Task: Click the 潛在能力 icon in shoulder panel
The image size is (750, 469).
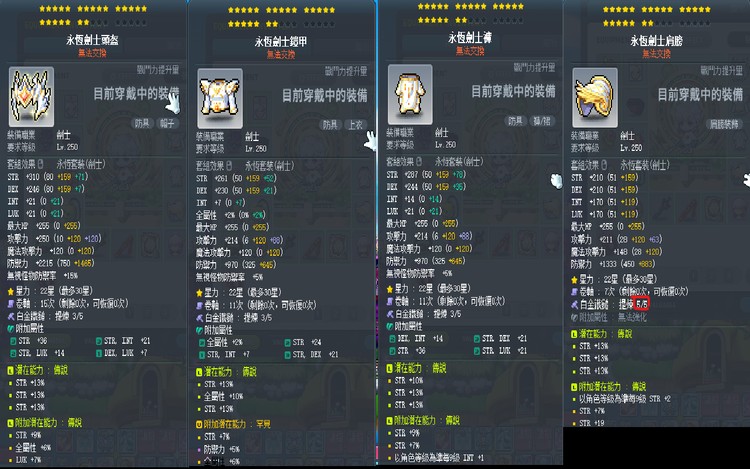Action: 574,334
